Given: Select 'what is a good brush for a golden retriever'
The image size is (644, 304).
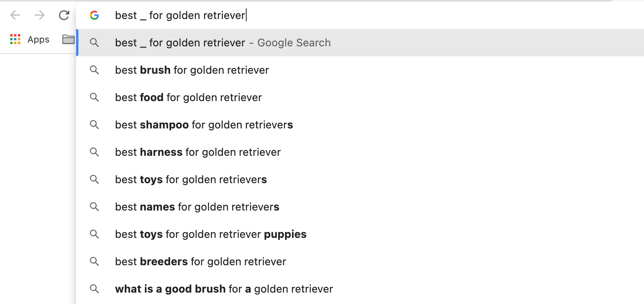Looking at the screenshot, I should point(224,289).
